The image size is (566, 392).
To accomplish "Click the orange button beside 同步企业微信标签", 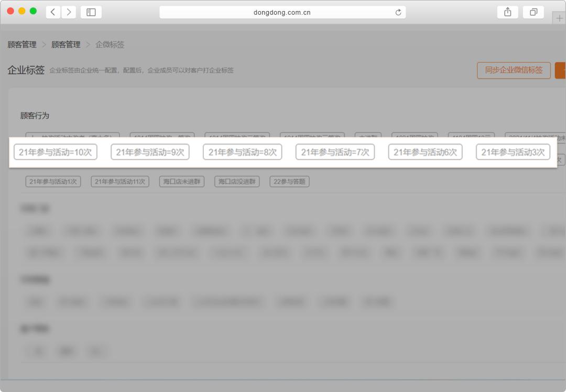I will pyautogui.click(x=560, y=70).
